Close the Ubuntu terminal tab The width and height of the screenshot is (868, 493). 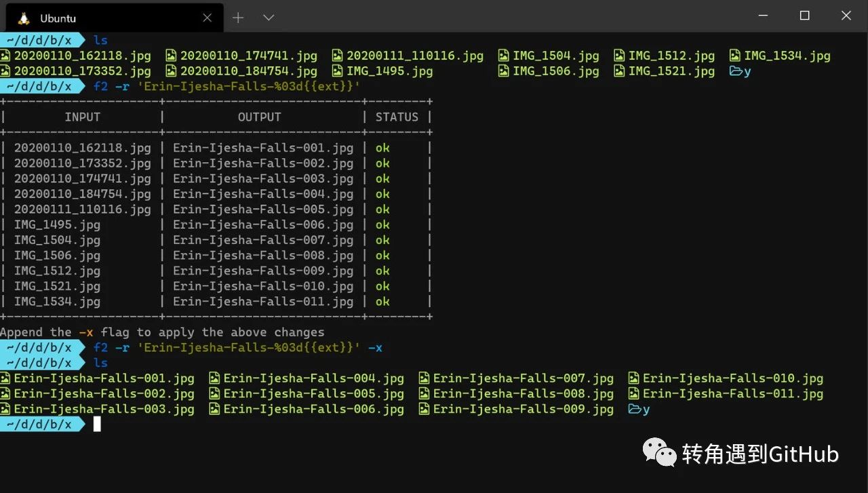point(208,18)
